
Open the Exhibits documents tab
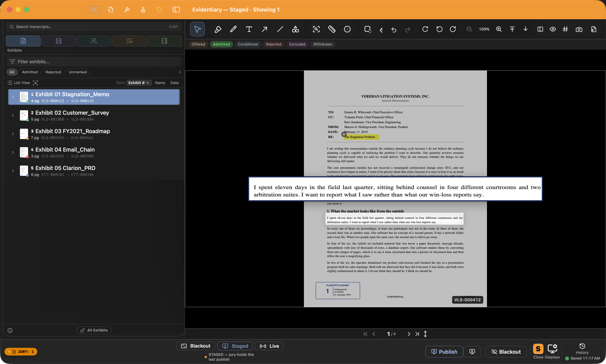(x=23, y=41)
